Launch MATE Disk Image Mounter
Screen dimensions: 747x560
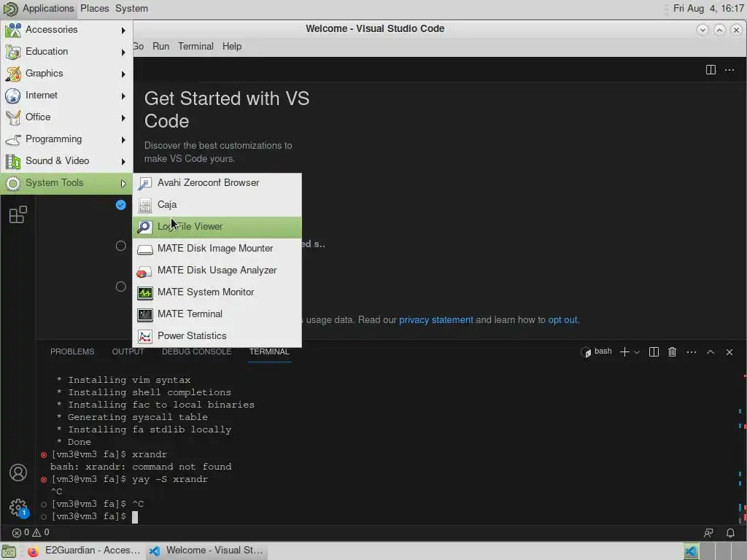(x=217, y=249)
